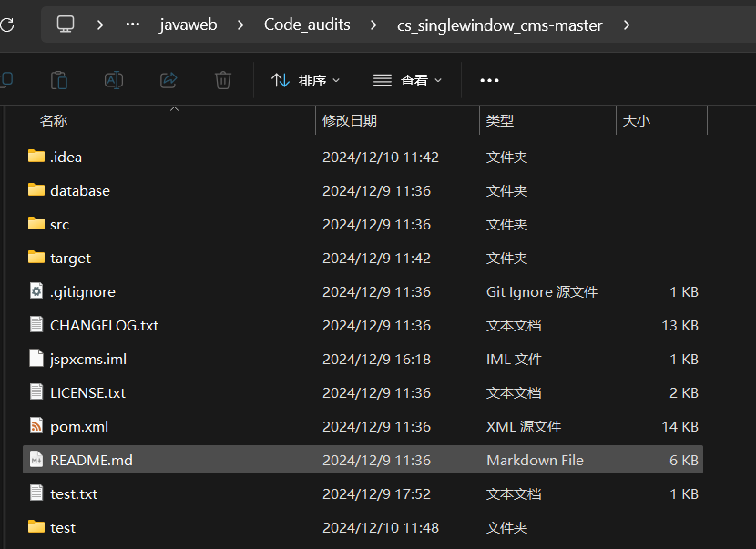Click the pom.xml file name
The height and width of the screenshot is (549, 756).
(79, 427)
